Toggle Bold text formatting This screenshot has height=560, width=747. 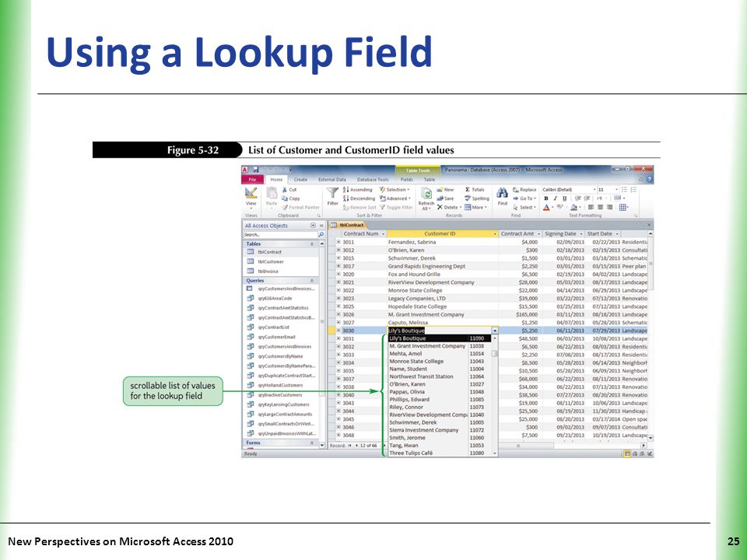(x=546, y=198)
